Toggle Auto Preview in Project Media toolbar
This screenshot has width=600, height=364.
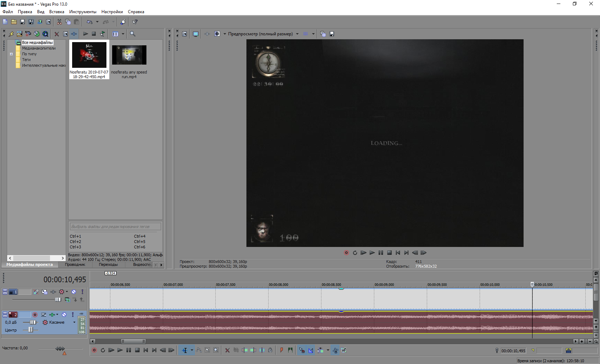click(102, 34)
